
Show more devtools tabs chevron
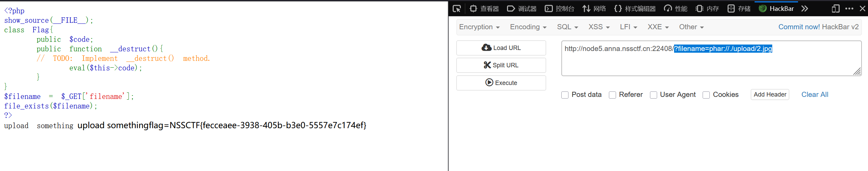click(x=804, y=9)
